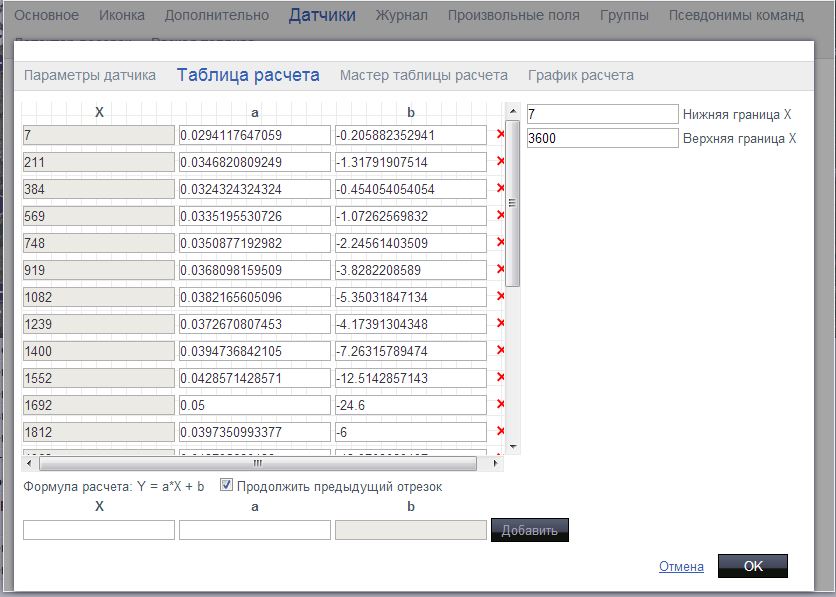
Task: Delete the row with X value 7
Action: (500, 135)
